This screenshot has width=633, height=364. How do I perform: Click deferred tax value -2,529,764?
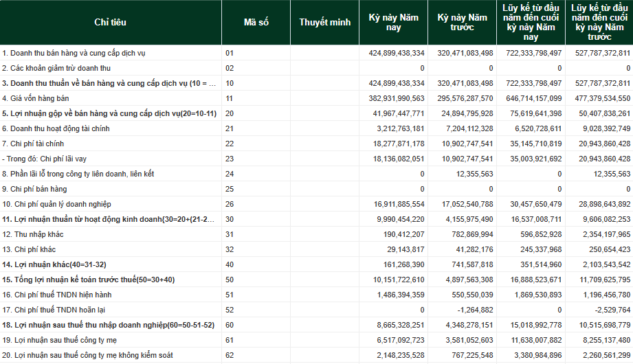(x=613, y=310)
